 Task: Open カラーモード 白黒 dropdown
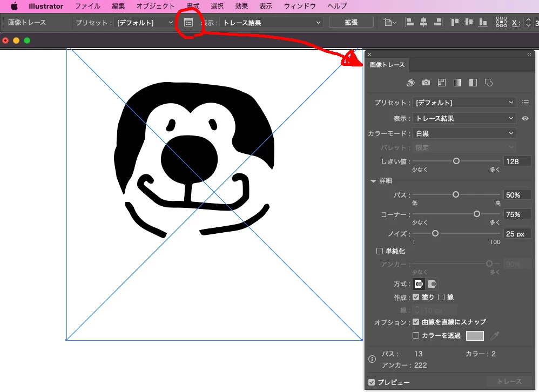pyautogui.click(x=464, y=133)
